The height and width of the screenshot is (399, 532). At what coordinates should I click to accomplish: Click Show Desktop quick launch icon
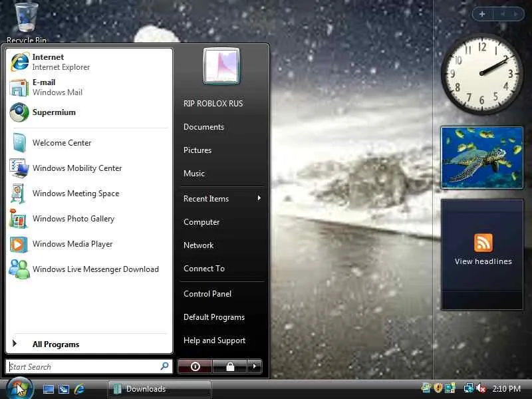(x=49, y=389)
